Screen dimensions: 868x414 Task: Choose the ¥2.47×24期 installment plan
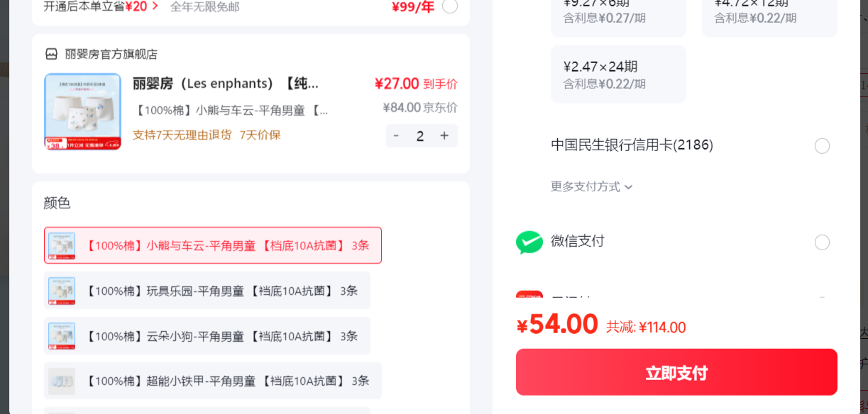click(618, 74)
